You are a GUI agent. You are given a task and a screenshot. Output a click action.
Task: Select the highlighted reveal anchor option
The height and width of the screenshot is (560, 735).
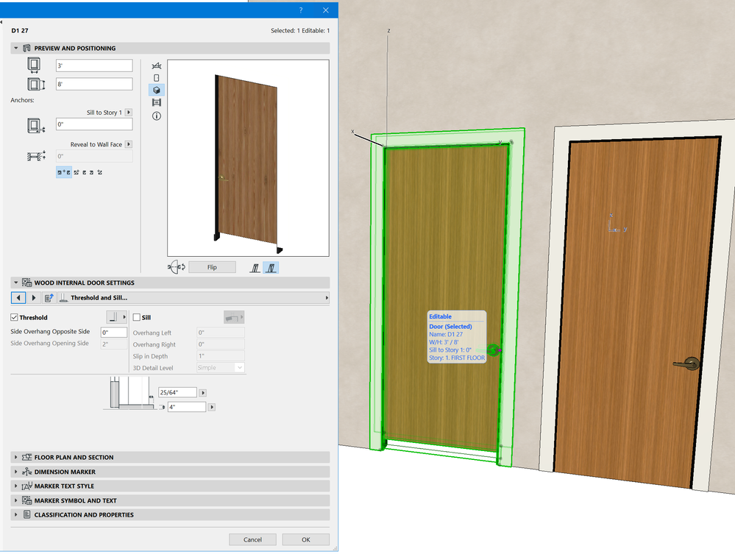point(64,173)
